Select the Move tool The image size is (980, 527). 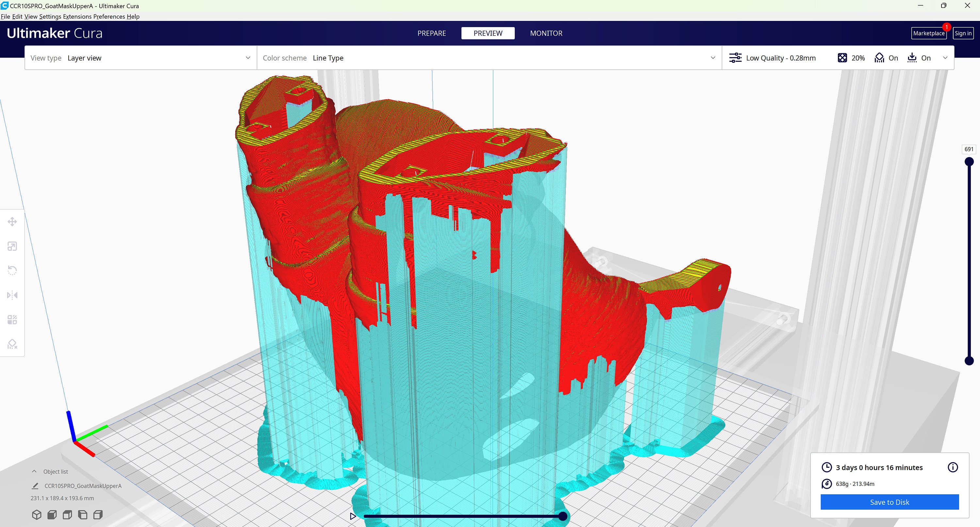(x=12, y=221)
